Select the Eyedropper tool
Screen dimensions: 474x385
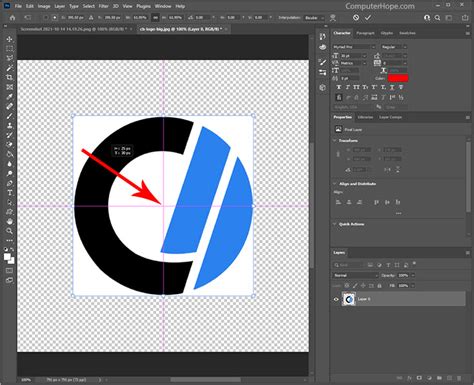[x=9, y=97]
